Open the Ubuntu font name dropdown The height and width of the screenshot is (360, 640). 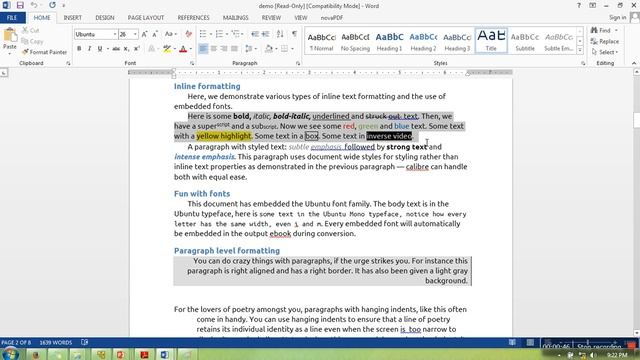point(115,34)
